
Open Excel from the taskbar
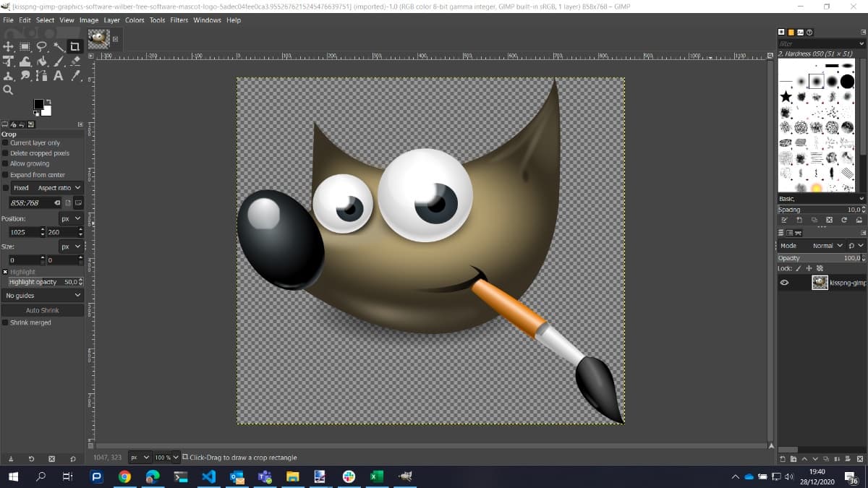pos(376,476)
